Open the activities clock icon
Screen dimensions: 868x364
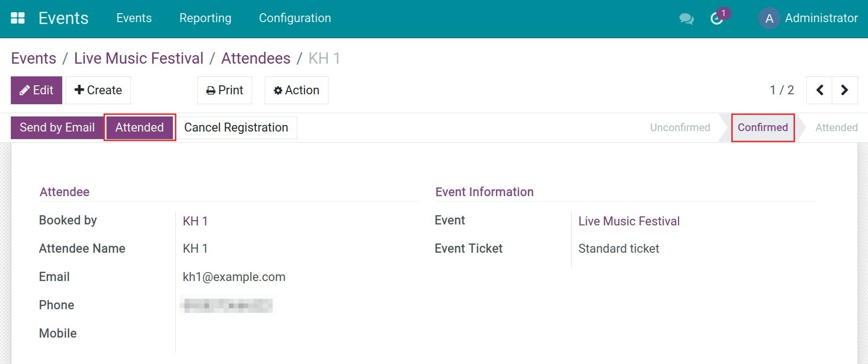click(717, 19)
